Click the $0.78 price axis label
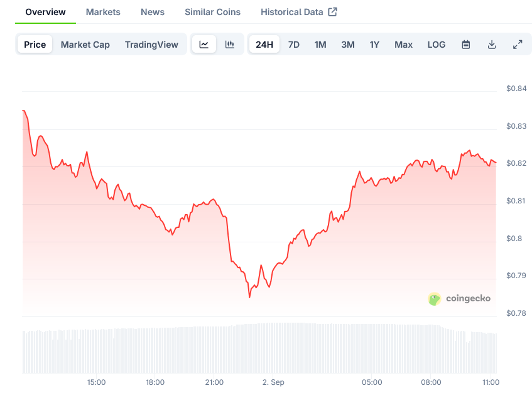The width and height of the screenshot is (532, 393). tap(516, 313)
